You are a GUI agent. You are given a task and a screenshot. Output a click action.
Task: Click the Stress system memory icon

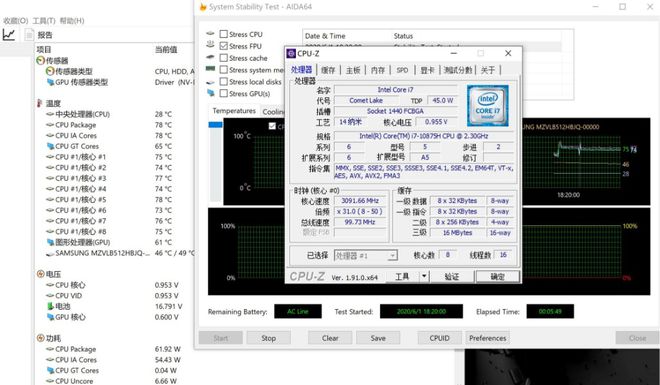[210, 69]
